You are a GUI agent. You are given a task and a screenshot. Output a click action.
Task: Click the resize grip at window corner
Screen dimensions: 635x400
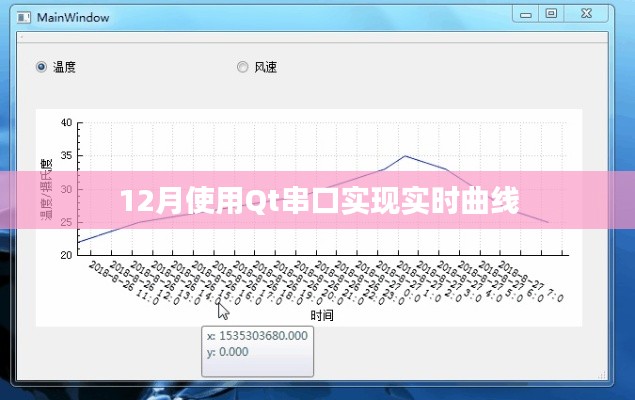(602, 375)
